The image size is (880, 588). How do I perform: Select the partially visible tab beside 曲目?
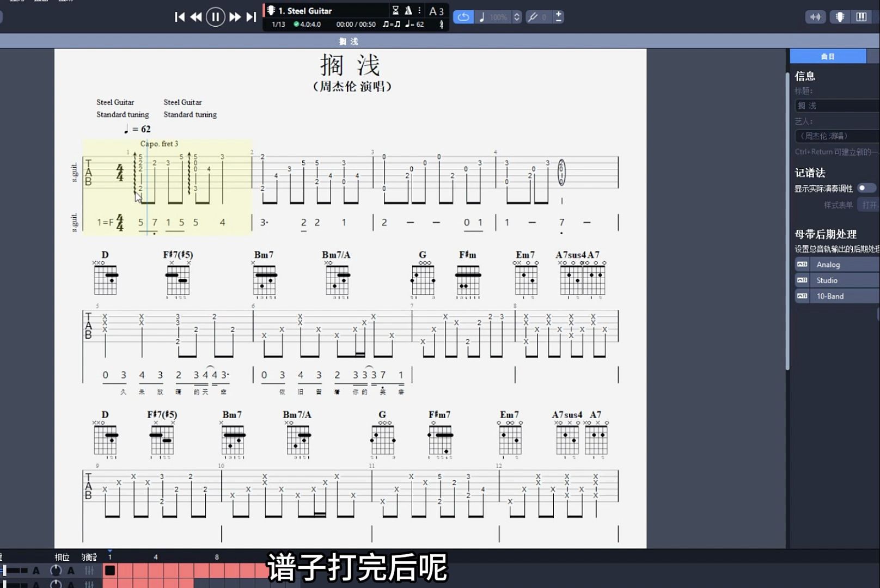873,56
